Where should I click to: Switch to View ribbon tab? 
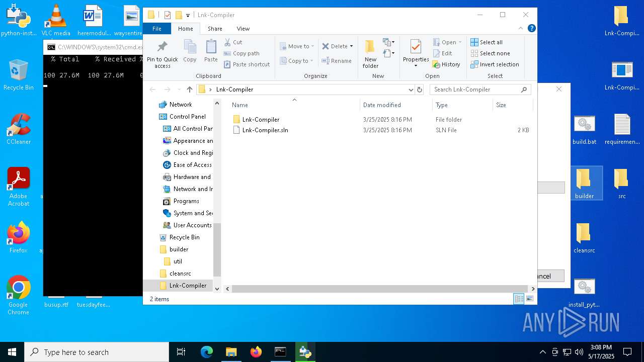(x=243, y=29)
